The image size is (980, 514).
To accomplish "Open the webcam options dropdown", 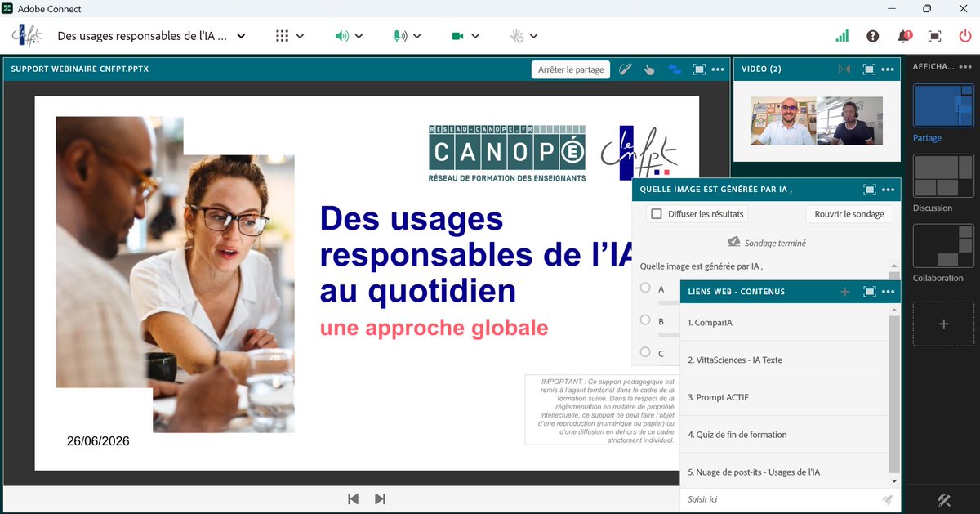I will click(474, 36).
